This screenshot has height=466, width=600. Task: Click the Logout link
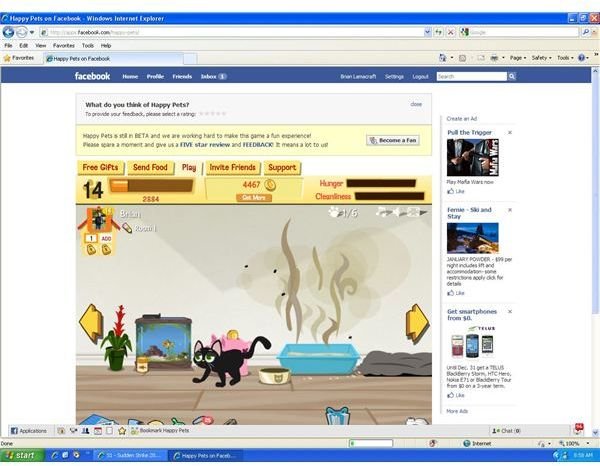[x=421, y=77]
